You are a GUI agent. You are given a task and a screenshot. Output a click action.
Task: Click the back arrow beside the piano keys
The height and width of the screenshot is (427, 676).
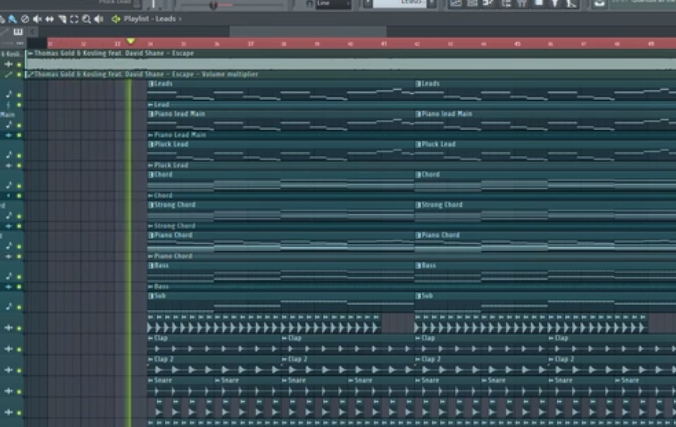(x=33, y=31)
